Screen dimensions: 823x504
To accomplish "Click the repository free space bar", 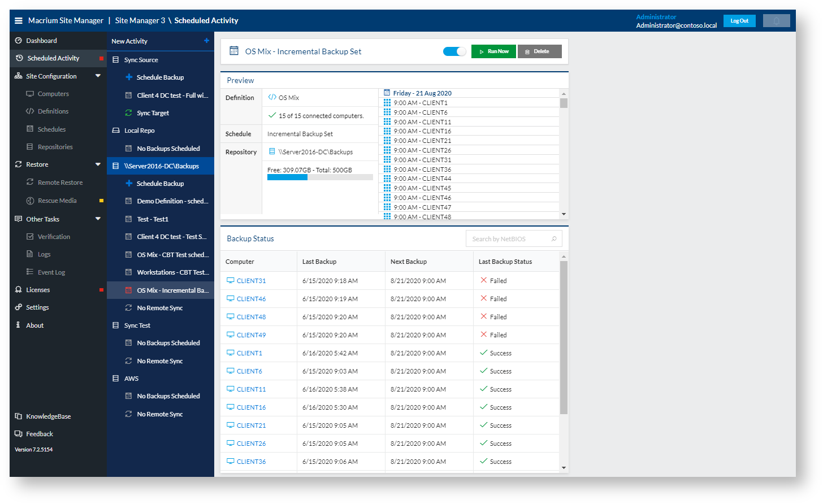I will pyautogui.click(x=320, y=177).
